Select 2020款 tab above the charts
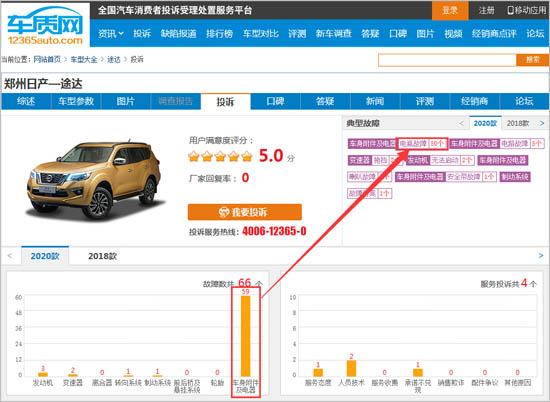 click(x=45, y=256)
